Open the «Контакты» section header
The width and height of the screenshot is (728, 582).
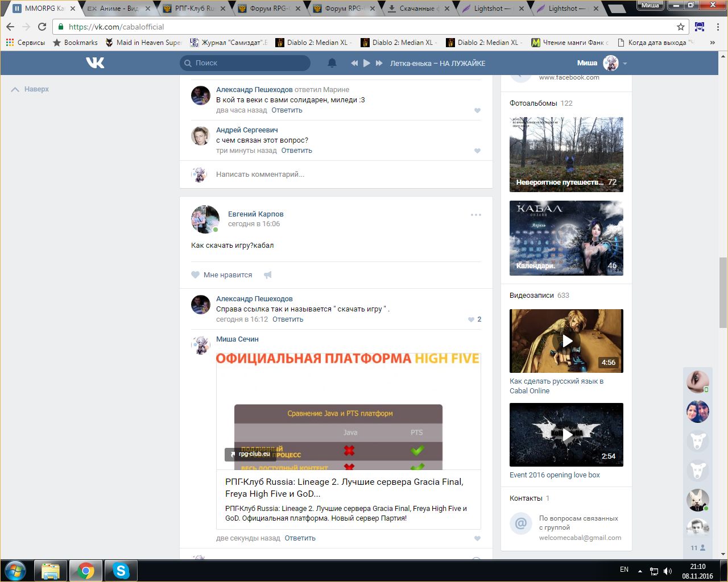[x=530, y=498]
